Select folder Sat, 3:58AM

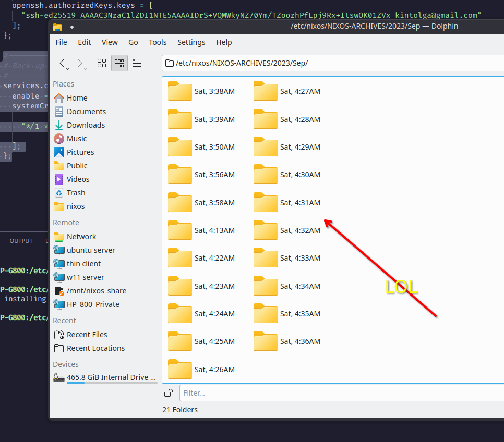pos(201,203)
